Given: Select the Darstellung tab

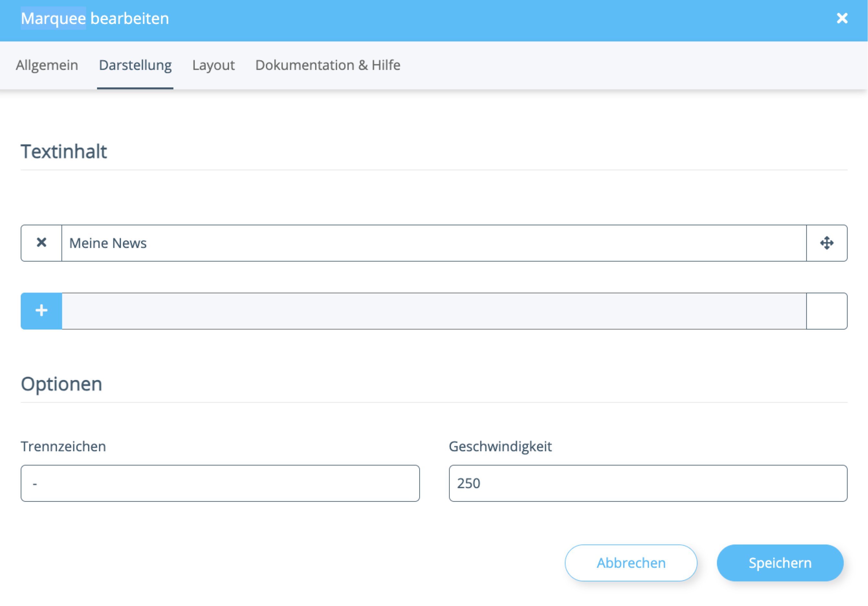Looking at the screenshot, I should click(135, 65).
